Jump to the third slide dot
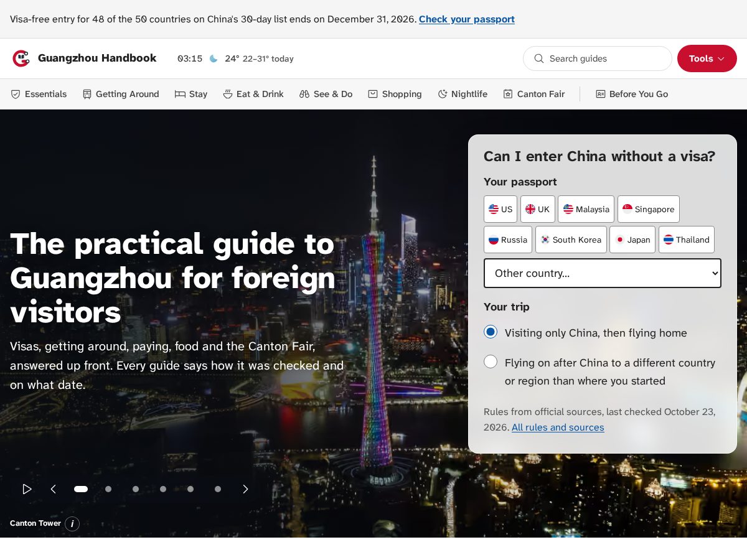 (x=136, y=489)
